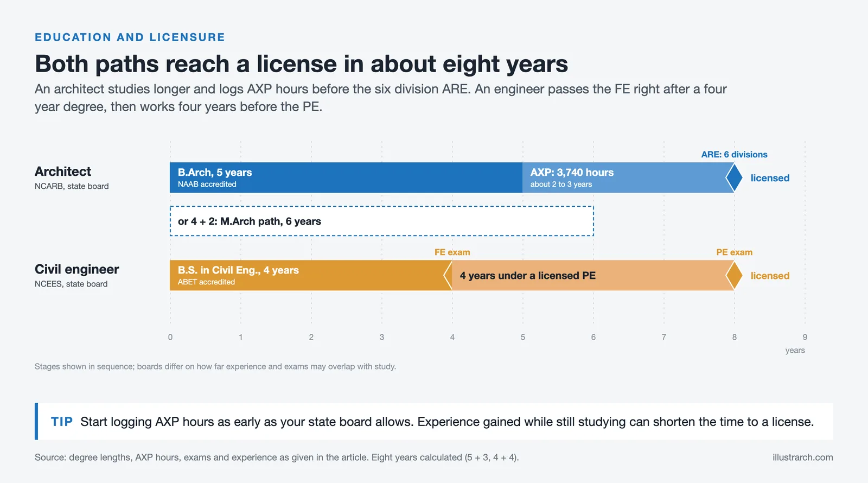This screenshot has width=868, height=483.
Task: Click the orange 'licensed' label
Action: pyautogui.click(x=770, y=276)
